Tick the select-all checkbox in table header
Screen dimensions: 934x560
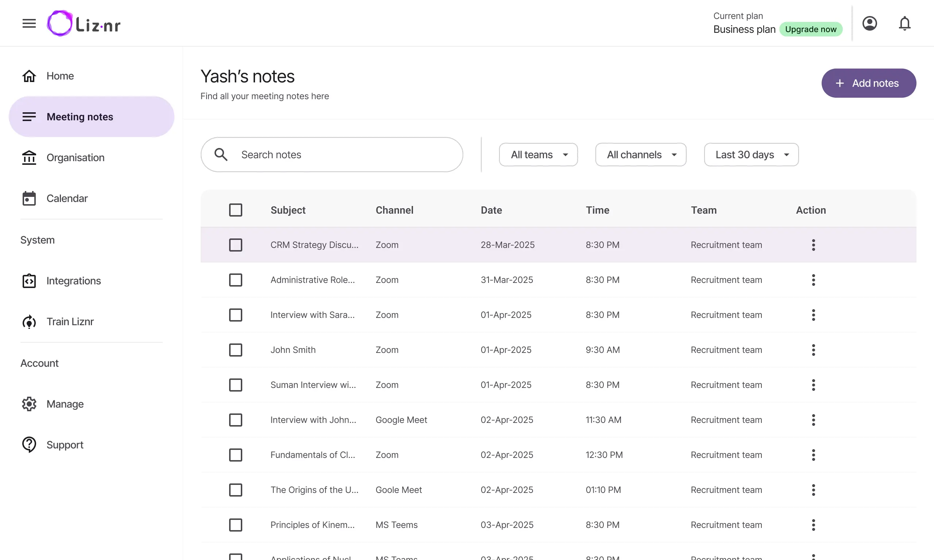pos(236,210)
